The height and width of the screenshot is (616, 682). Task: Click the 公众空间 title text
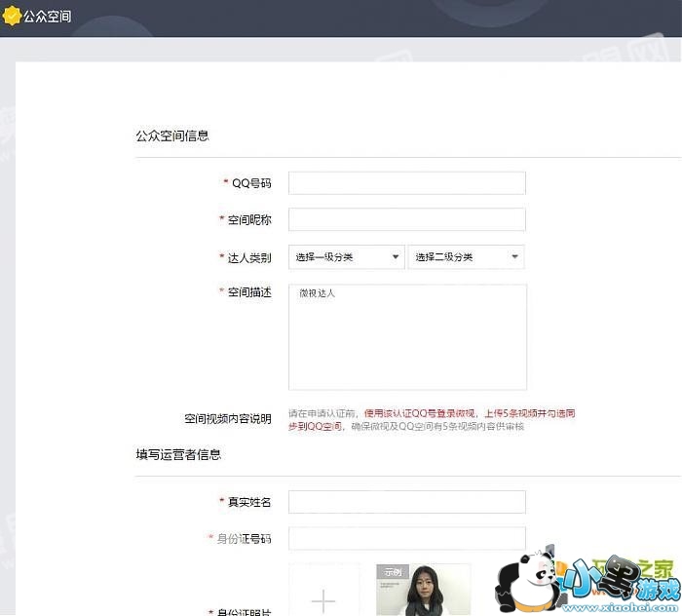48,17
